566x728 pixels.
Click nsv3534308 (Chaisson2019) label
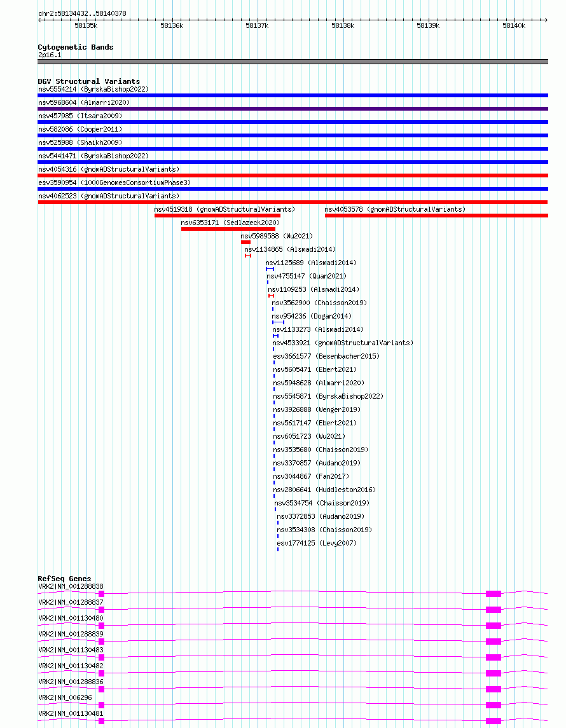coord(324,530)
